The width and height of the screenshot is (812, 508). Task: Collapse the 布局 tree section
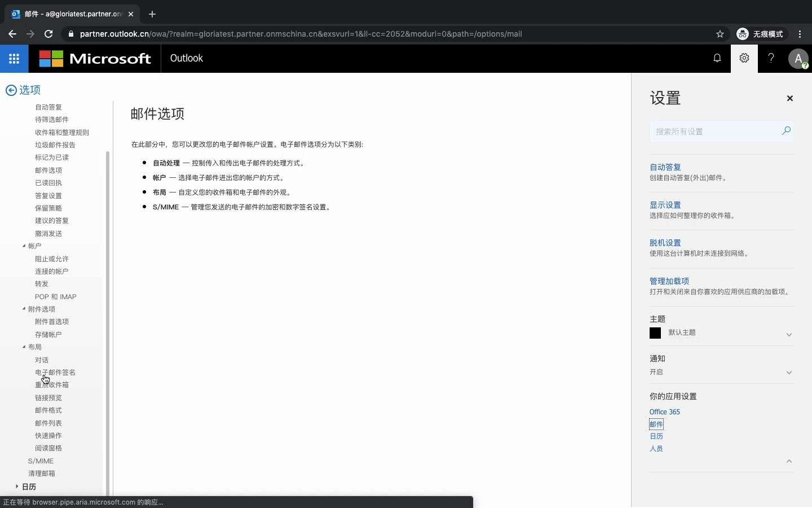click(x=24, y=347)
